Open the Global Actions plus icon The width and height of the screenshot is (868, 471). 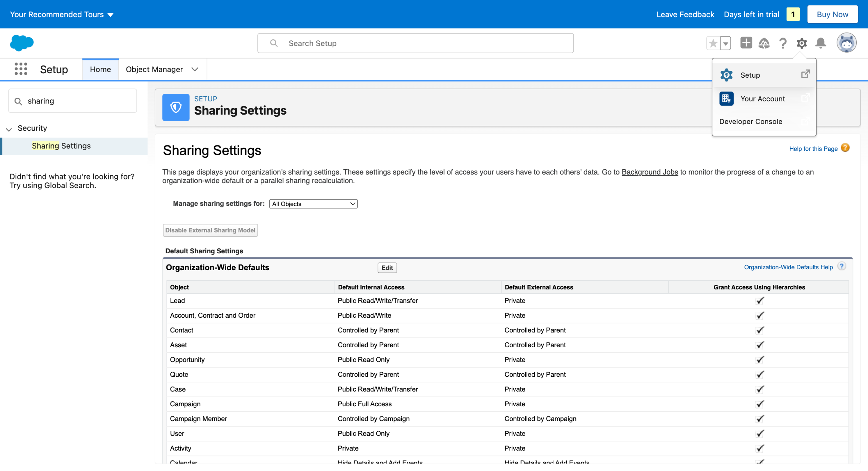coord(746,43)
